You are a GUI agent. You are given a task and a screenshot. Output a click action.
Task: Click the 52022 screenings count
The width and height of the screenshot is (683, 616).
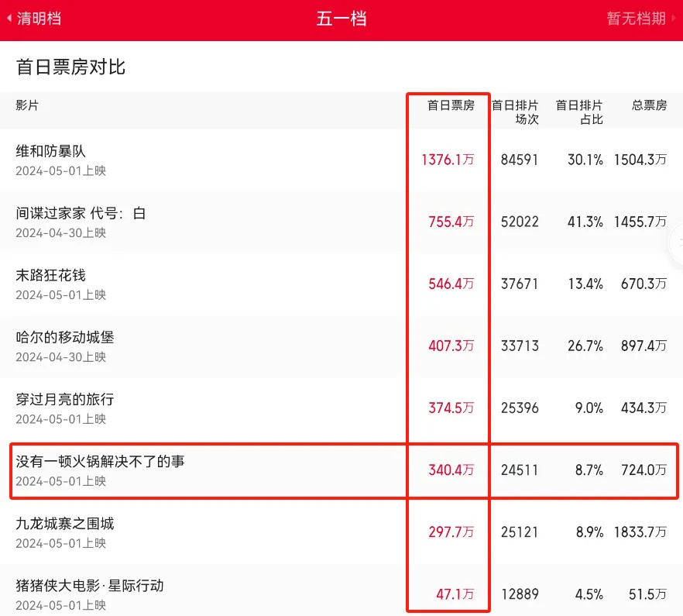[520, 222]
